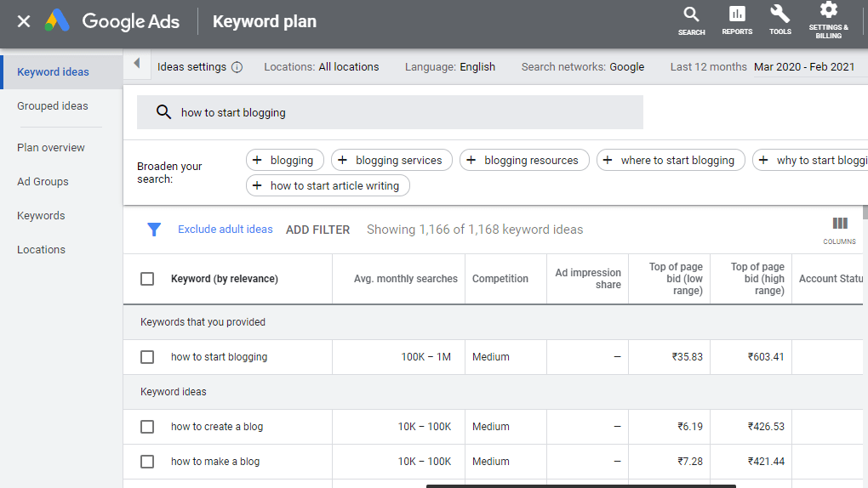The width and height of the screenshot is (868, 488).
Task: Add 'blogging resources' via its plus icon
Action: (x=471, y=160)
